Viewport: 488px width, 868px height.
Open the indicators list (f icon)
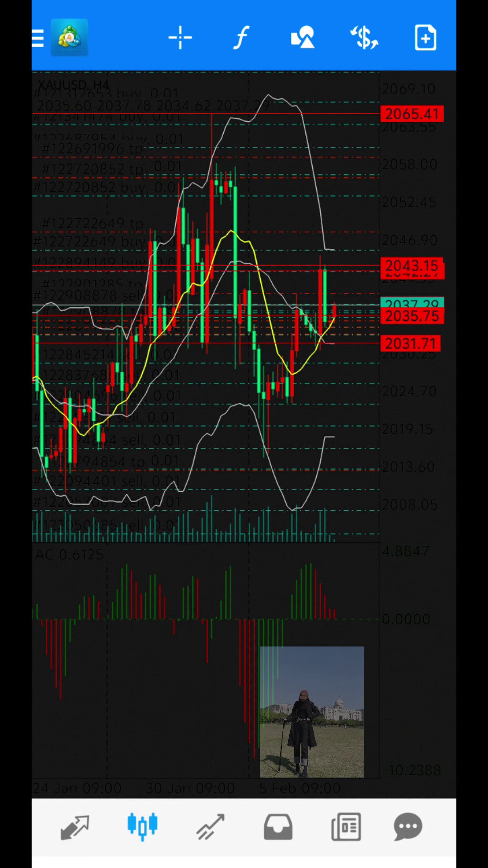(x=242, y=38)
